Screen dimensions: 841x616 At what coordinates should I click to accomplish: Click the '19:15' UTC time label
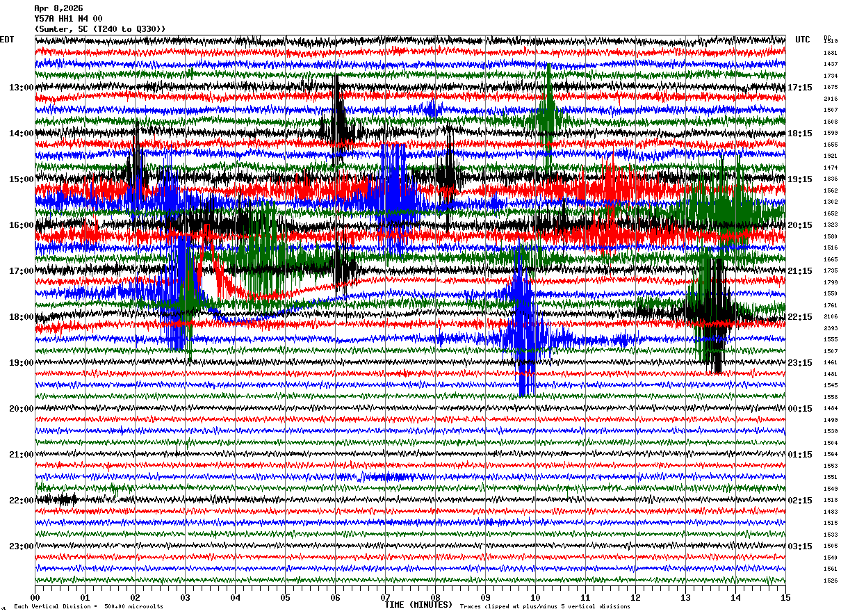[x=800, y=179]
